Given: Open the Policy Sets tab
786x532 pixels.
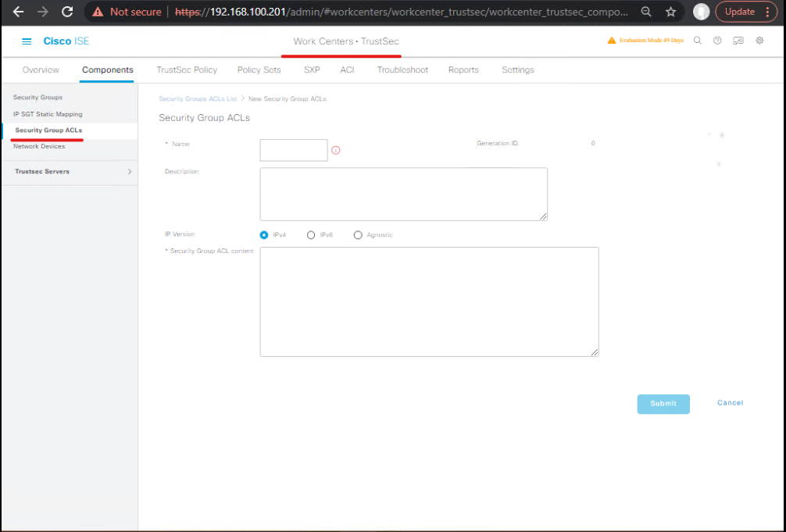Looking at the screenshot, I should coord(259,70).
